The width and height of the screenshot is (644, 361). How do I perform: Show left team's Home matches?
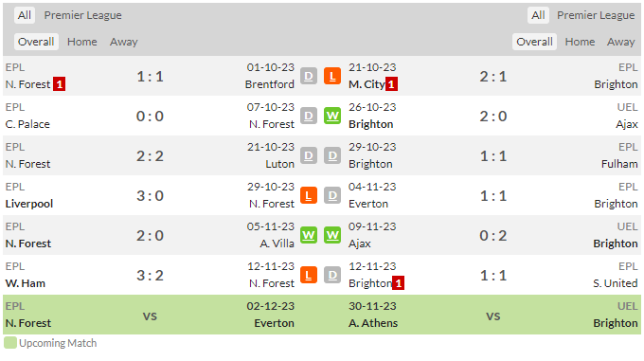(82, 42)
